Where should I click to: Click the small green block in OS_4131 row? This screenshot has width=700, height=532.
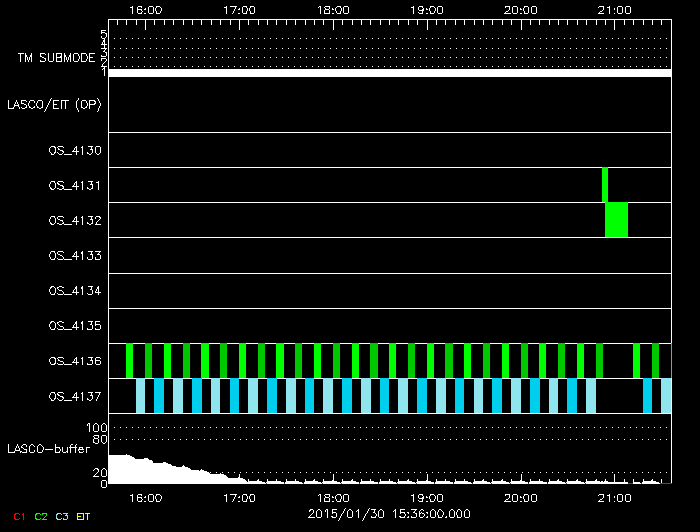click(x=605, y=184)
